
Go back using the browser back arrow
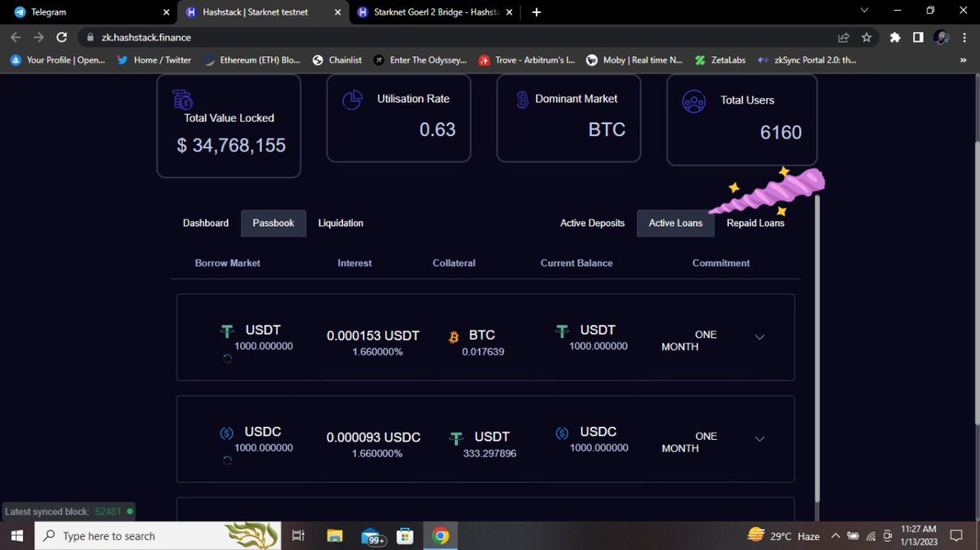pos(16,38)
